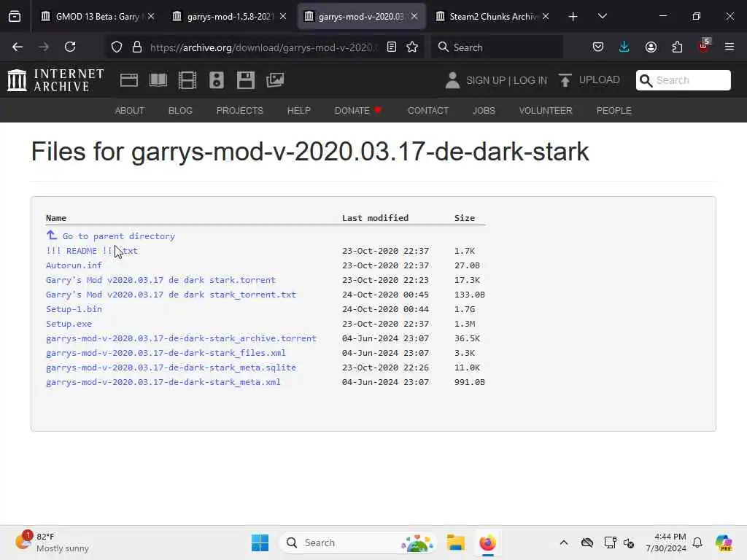Close the garrys-mod-v-2020.03 tab
The image size is (747, 560).
414,16
